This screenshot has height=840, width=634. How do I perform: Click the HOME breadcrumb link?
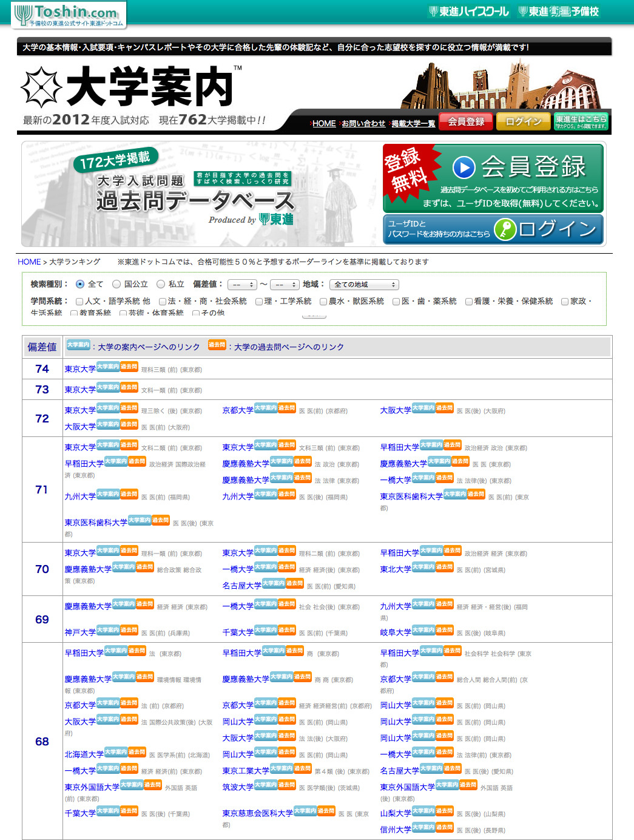click(x=29, y=262)
